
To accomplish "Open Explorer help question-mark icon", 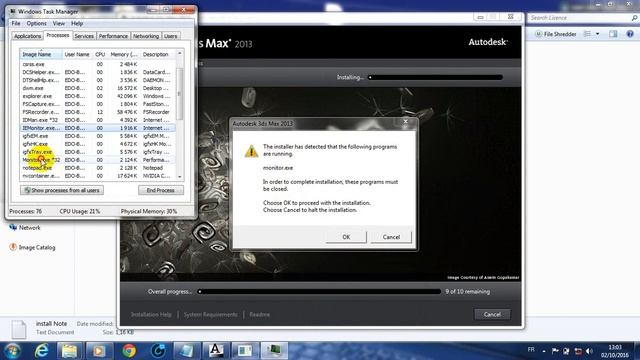I will pos(630,34).
